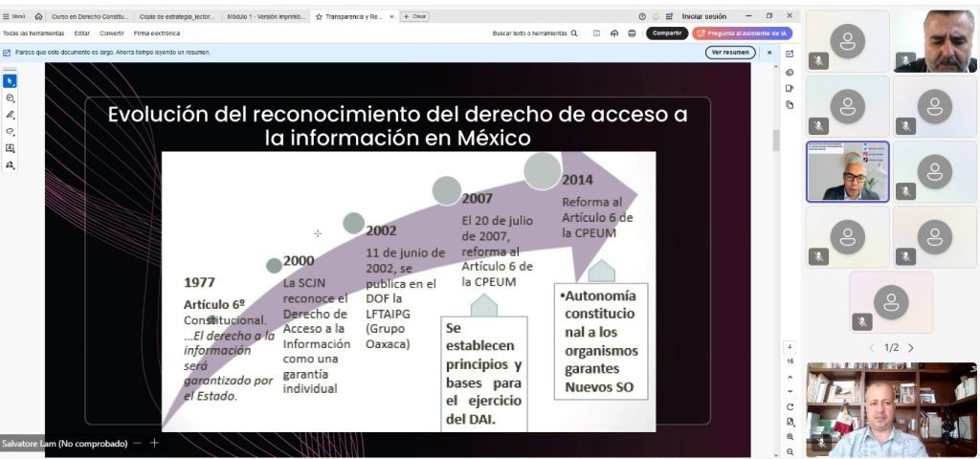Select the freehand draw loop tool

click(x=11, y=131)
